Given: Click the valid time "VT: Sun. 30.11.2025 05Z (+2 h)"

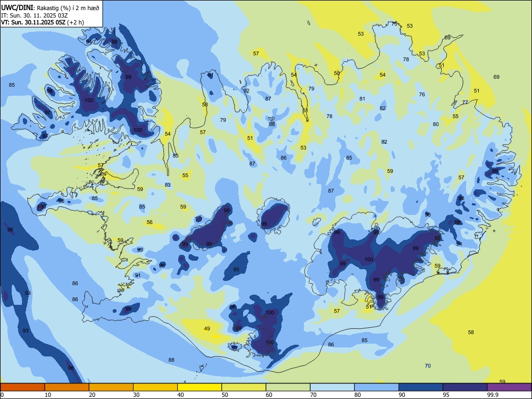Looking at the screenshot, I should [43, 22].
